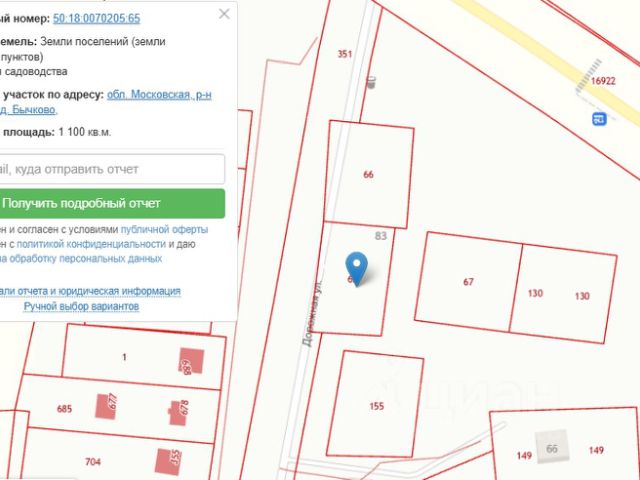The height and width of the screenshot is (480, 640).
Task: Select parcel labeled 67
Action: 468,282
